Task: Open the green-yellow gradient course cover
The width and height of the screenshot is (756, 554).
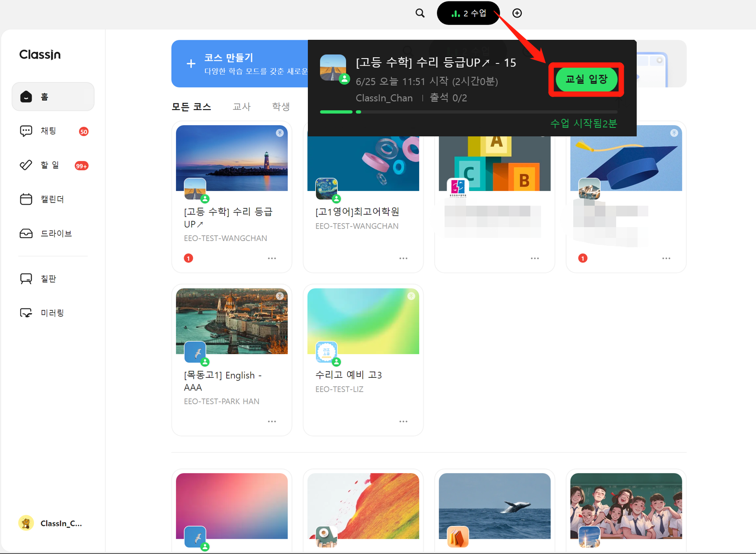Action: click(x=363, y=321)
